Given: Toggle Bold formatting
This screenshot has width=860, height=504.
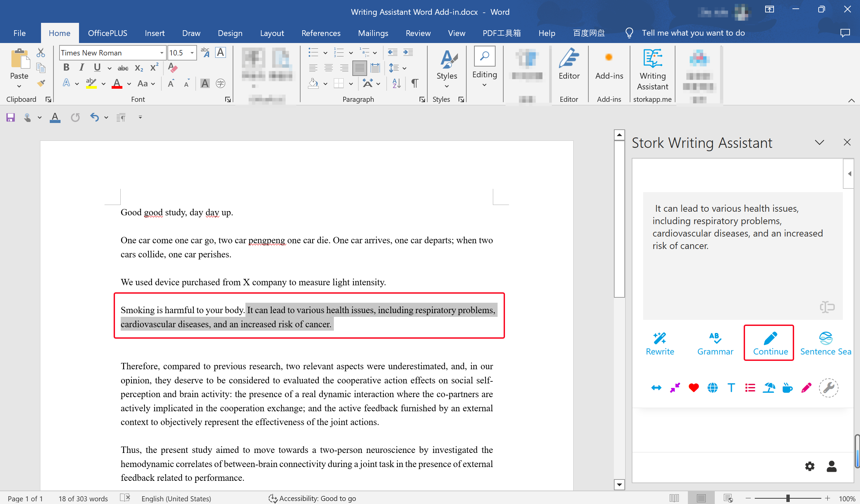Looking at the screenshot, I should 66,68.
